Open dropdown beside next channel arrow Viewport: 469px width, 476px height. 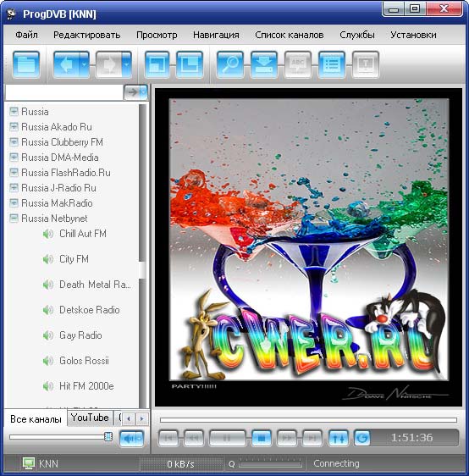pyautogui.click(x=127, y=64)
